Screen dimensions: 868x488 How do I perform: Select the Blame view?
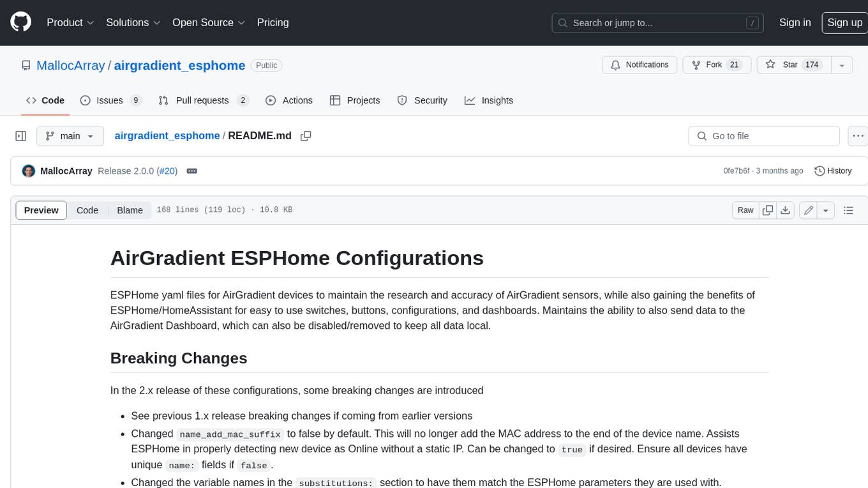130,210
